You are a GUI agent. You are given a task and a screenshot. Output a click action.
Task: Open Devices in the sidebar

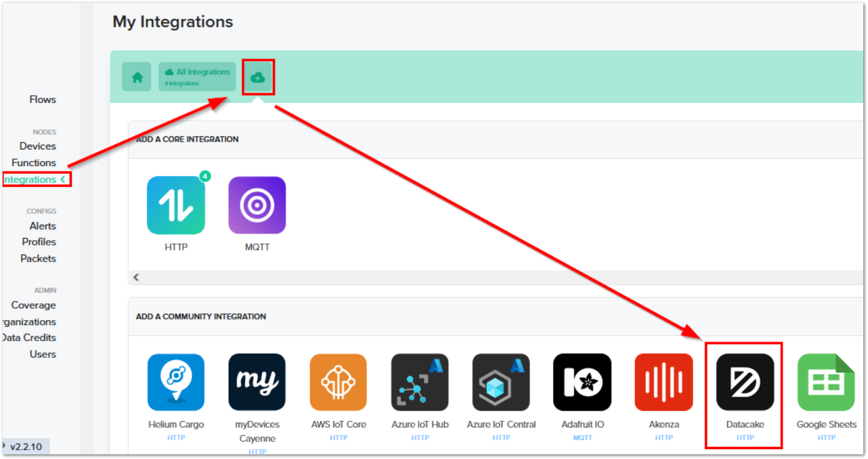[37, 146]
